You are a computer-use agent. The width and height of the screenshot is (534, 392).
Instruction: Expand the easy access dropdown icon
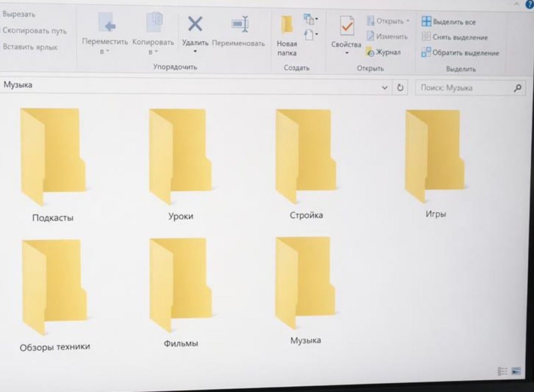[x=310, y=34]
